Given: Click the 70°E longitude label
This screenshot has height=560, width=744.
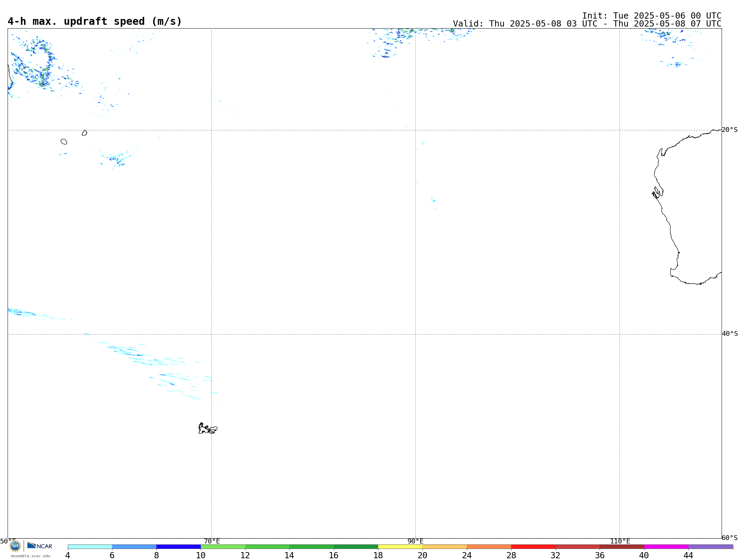Looking at the screenshot, I should (212, 541).
